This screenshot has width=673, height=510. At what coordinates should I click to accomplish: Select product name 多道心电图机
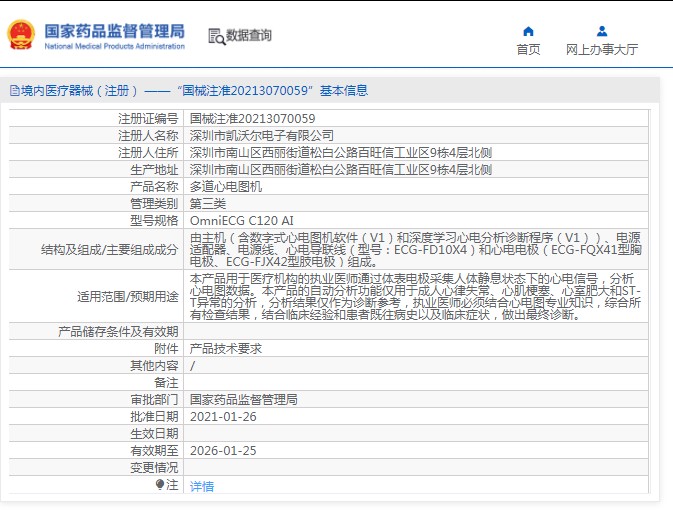click(226, 186)
